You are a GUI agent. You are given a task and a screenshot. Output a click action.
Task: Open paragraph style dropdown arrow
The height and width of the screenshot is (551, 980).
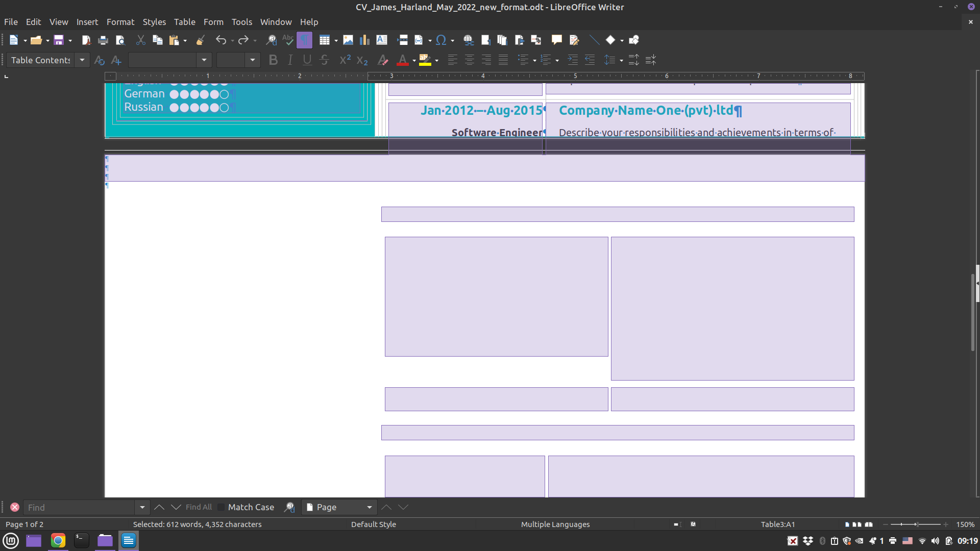(82, 60)
